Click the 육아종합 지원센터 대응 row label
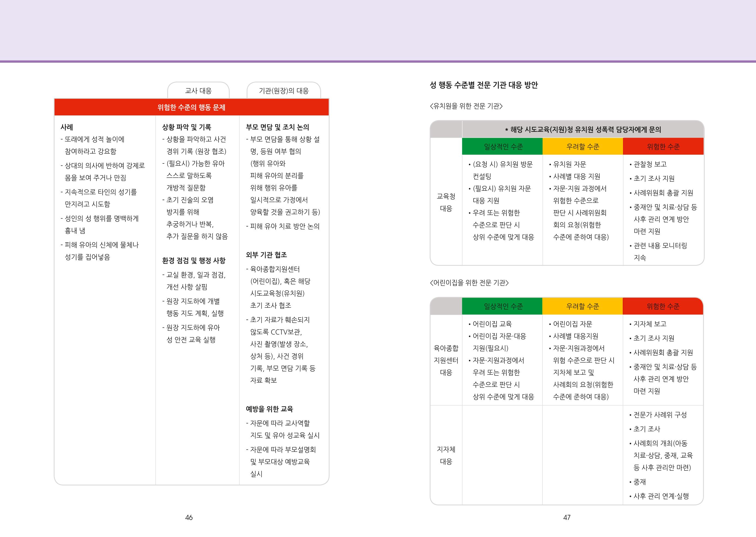The height and width of the screenshot is (537, 756). pyautogui.click(x=446, y=360)
